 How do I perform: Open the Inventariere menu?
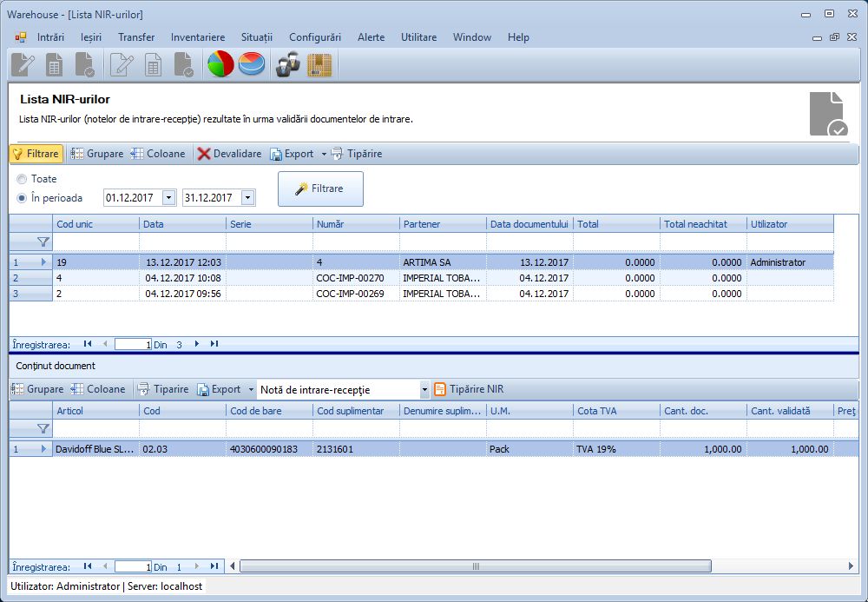click(x=198, y=37)
